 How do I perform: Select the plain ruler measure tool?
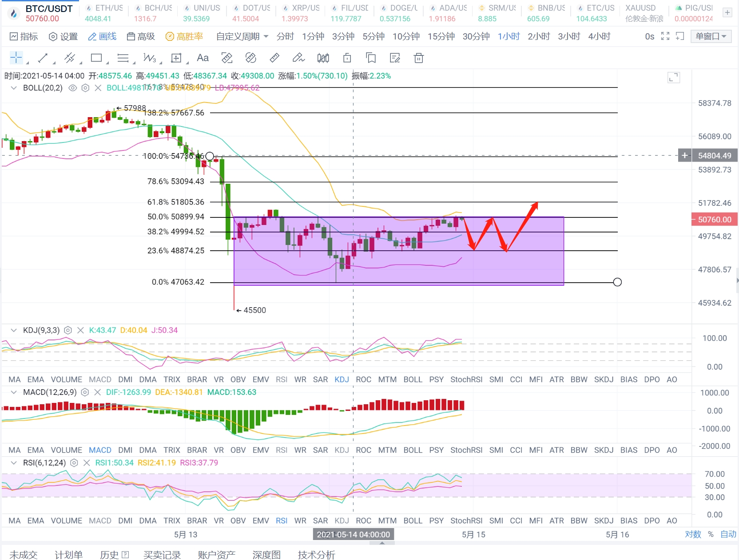pos(275,58)
